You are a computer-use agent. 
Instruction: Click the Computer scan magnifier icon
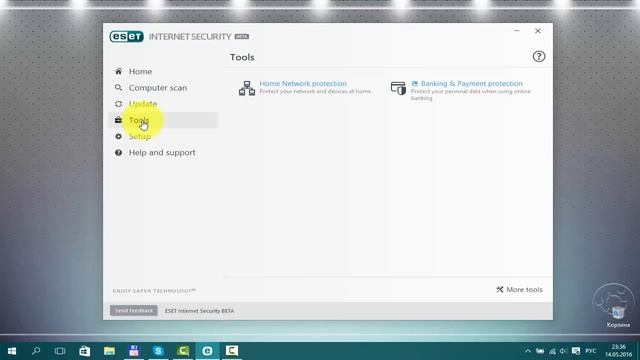tap(118, 88)
